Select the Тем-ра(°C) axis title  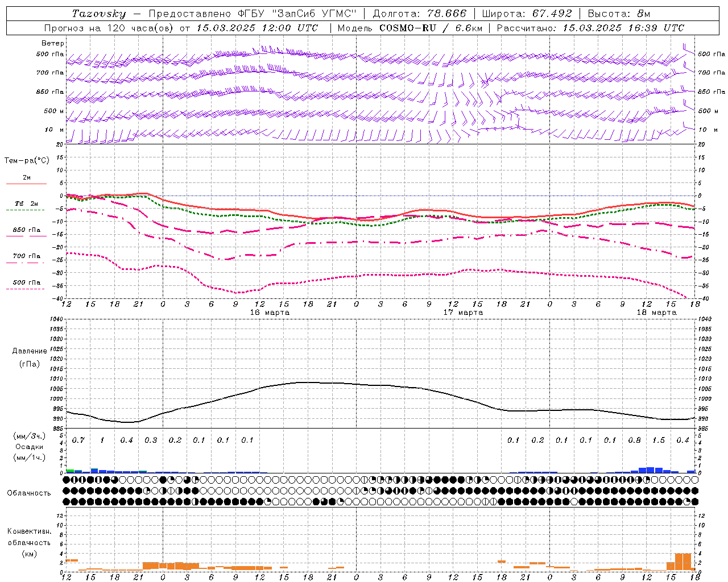[x=27, y=161]
